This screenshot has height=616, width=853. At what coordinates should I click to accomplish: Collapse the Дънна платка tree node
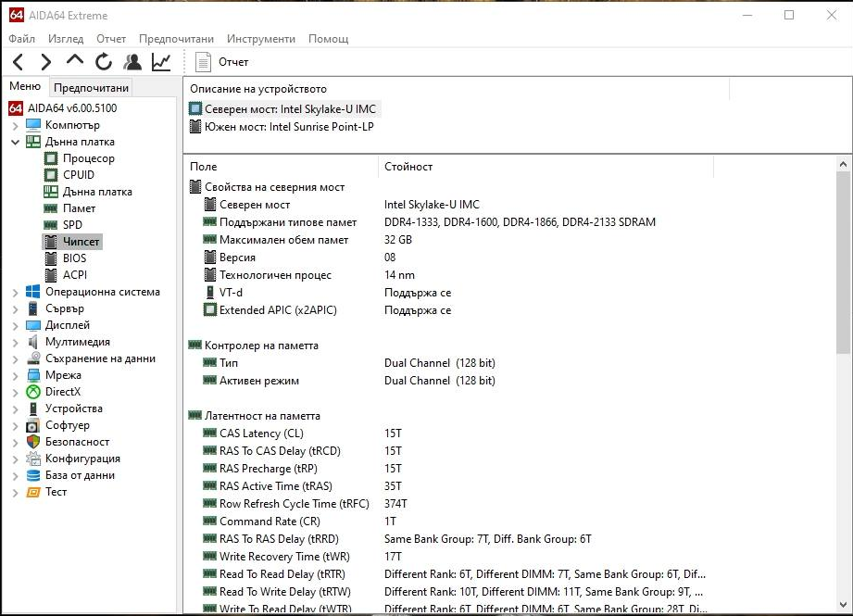point(15,143)
